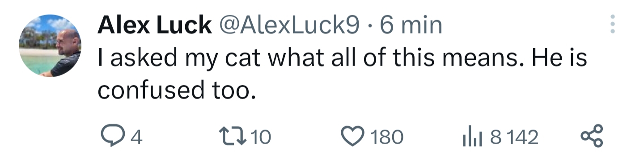Image resolution: width=644 pixels, height=162 pixels.
Task: Click the 6 min timestamp
Action: point(410,26)
